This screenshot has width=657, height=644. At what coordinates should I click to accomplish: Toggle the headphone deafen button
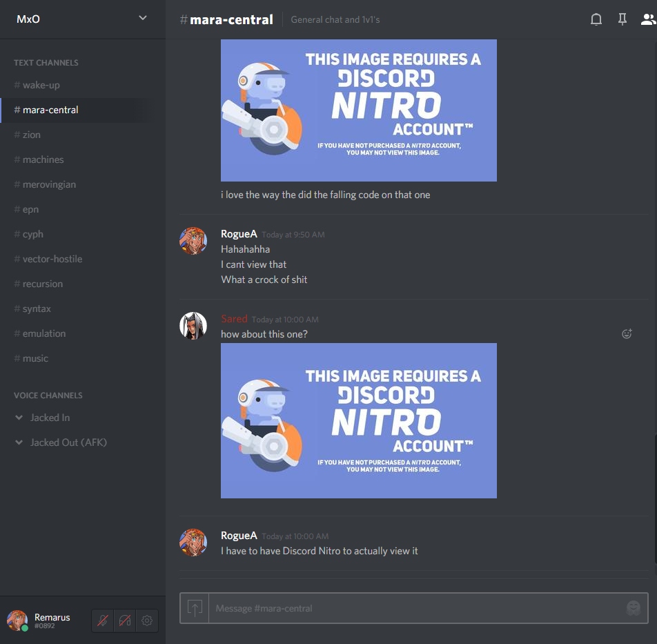125,621
